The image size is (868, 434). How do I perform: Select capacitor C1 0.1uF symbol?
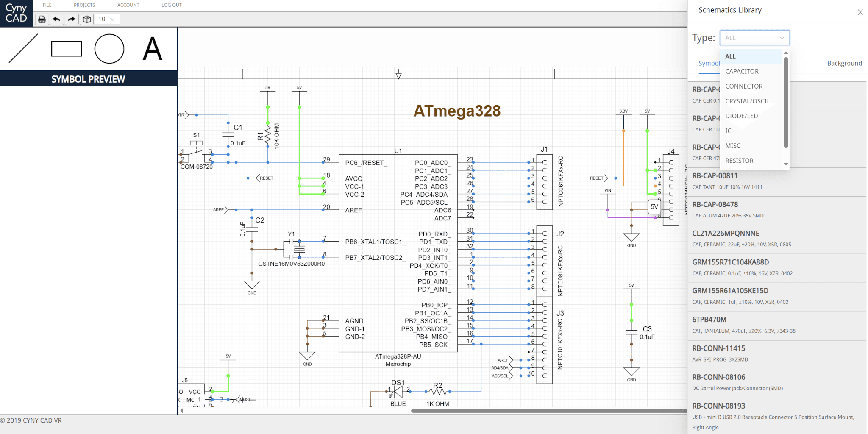(x=228, y=134)
